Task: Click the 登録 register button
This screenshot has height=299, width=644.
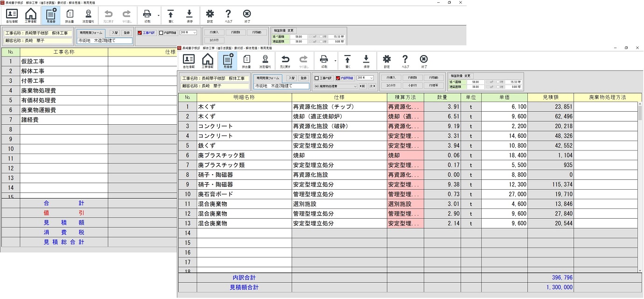Action: (x=304, y=78)
